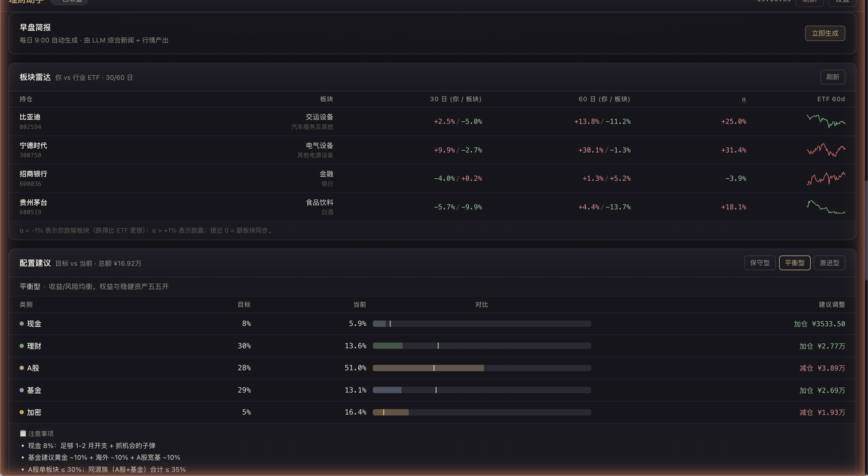The image size is (868, 476).
Task: Click the 白酒 sub-sector text
Action: (x=327, y=212)
